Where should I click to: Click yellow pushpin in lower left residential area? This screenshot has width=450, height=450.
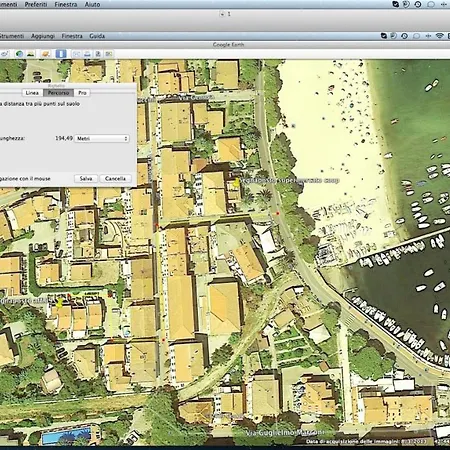click(60, 303)
